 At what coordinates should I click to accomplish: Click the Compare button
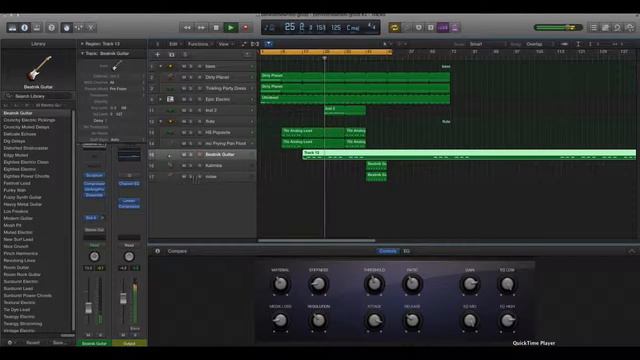coord(177,251)
